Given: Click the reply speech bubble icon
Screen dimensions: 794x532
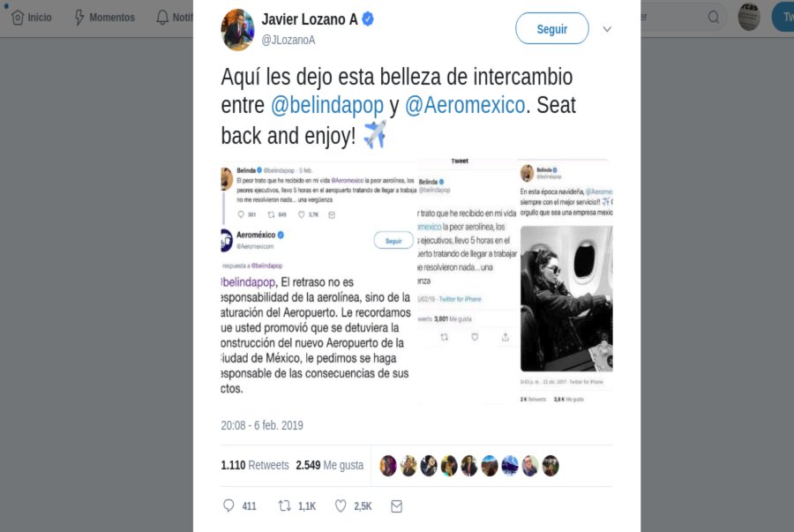Looking at the screenshot, I should point(228,506).
